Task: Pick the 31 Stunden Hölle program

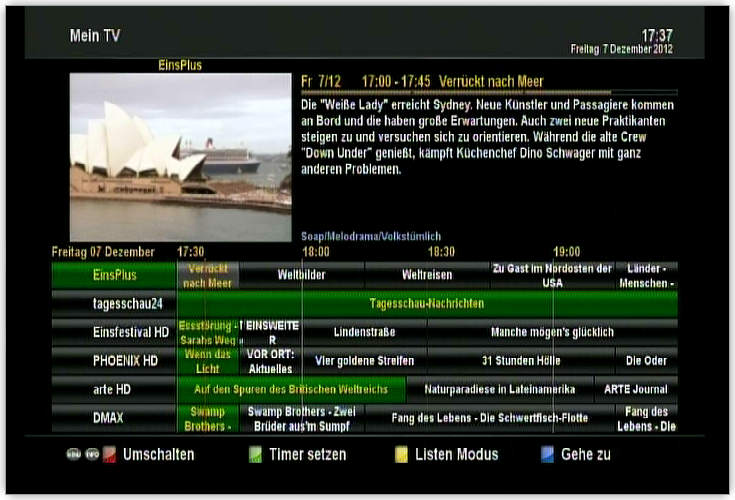Action: click(520, 361)
